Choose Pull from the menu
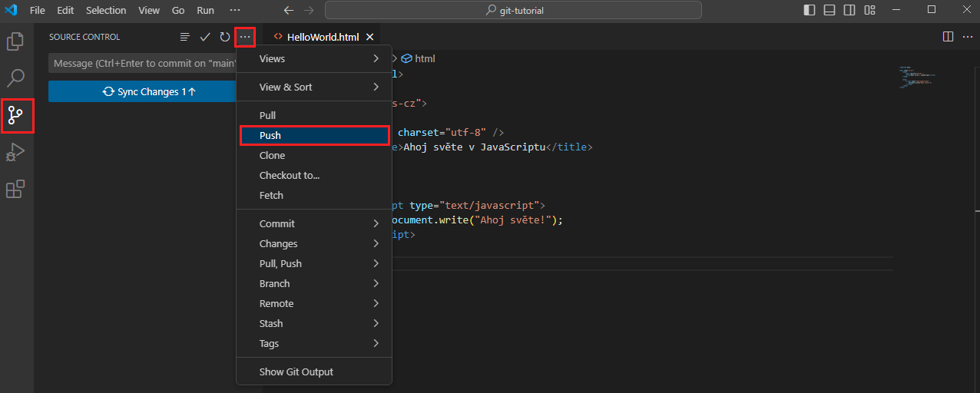 [314, 115]
